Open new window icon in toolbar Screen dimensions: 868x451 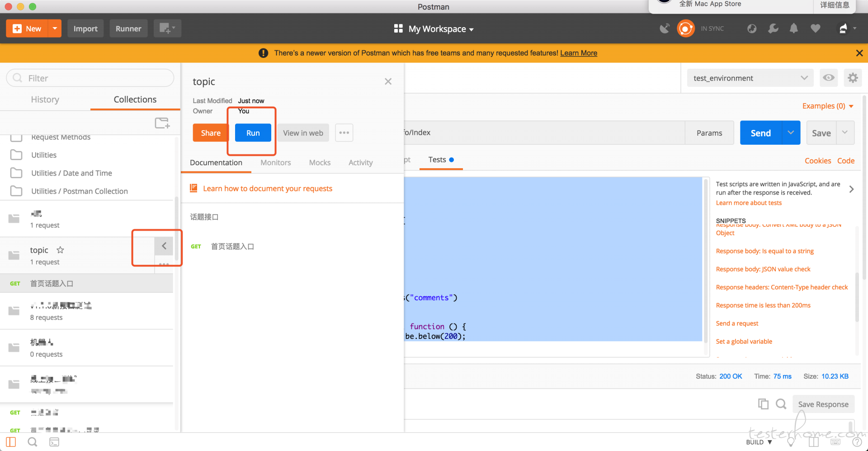[167, 28]
